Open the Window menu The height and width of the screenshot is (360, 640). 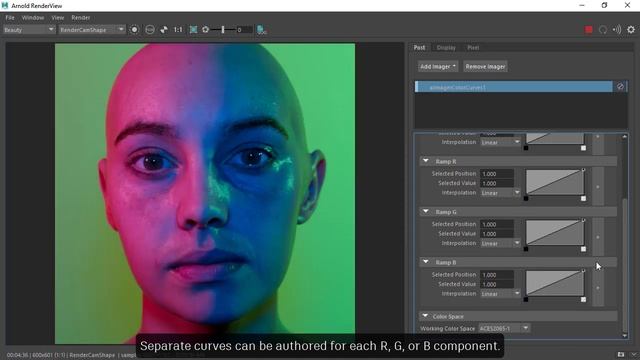pyautogui.click(x=33, y=18)
